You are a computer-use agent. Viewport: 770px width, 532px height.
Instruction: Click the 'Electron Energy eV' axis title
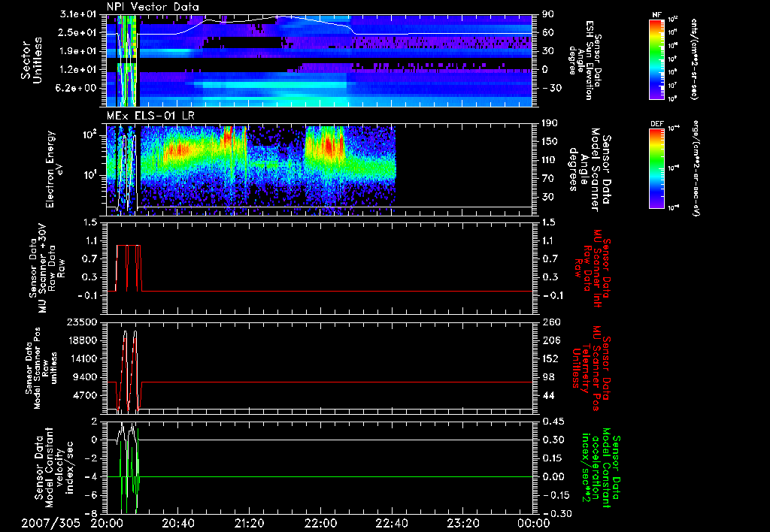coord(56,169)
